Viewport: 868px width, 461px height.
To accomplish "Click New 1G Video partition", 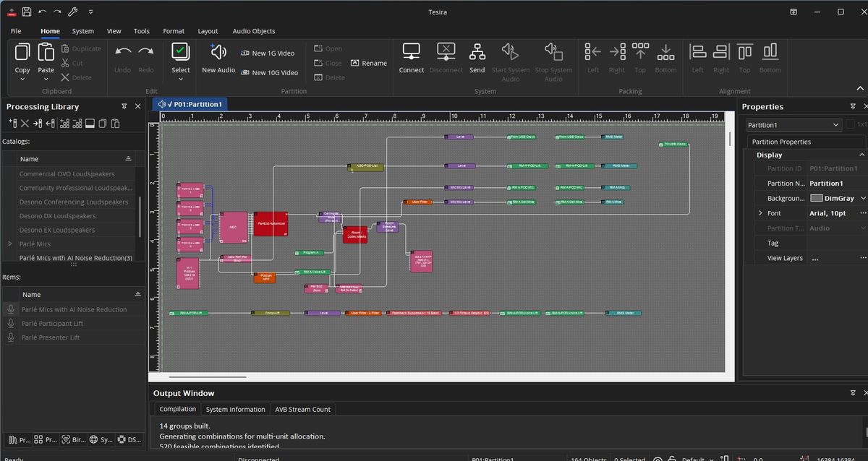I will [x=266, y=53].
